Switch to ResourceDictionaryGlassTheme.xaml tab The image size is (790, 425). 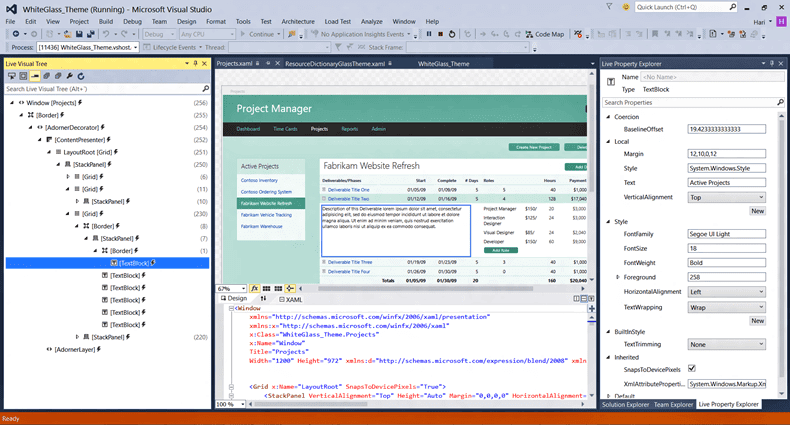pos(335,64)
